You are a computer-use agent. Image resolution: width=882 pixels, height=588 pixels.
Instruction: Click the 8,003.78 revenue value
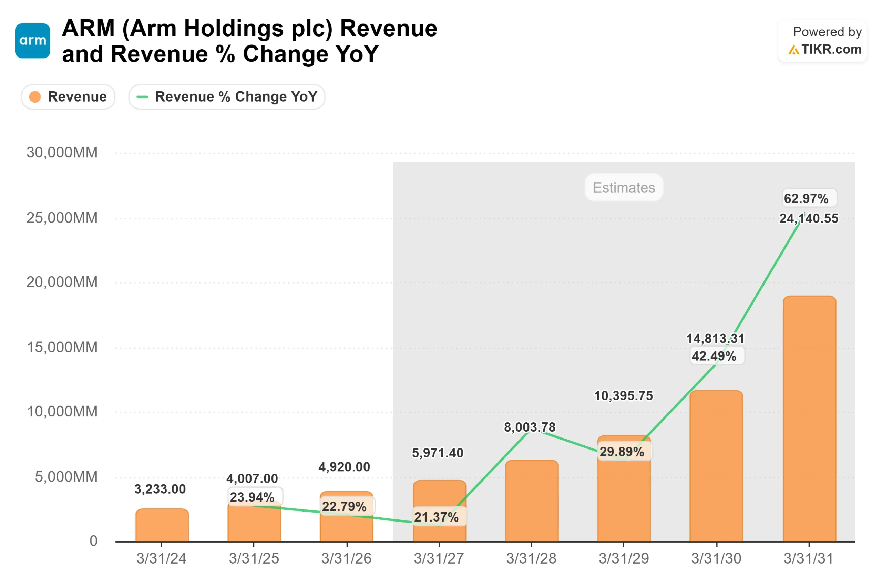530,427
